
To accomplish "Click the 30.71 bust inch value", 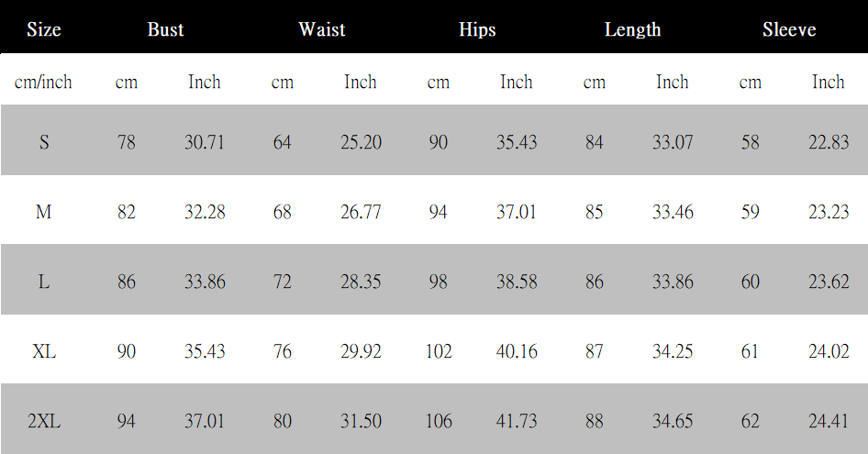I will pos(205,142).
